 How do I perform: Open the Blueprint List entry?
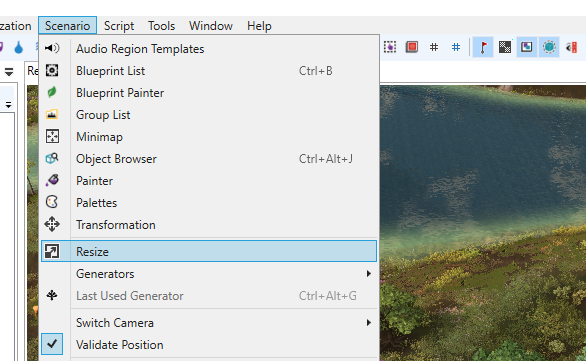(x=209, y=71)
